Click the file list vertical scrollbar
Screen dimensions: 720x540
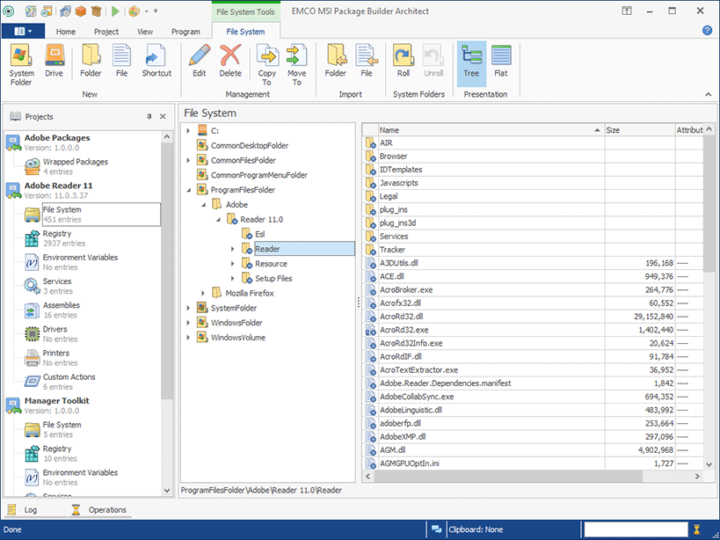pyautogui.click(x=709, y=202)
